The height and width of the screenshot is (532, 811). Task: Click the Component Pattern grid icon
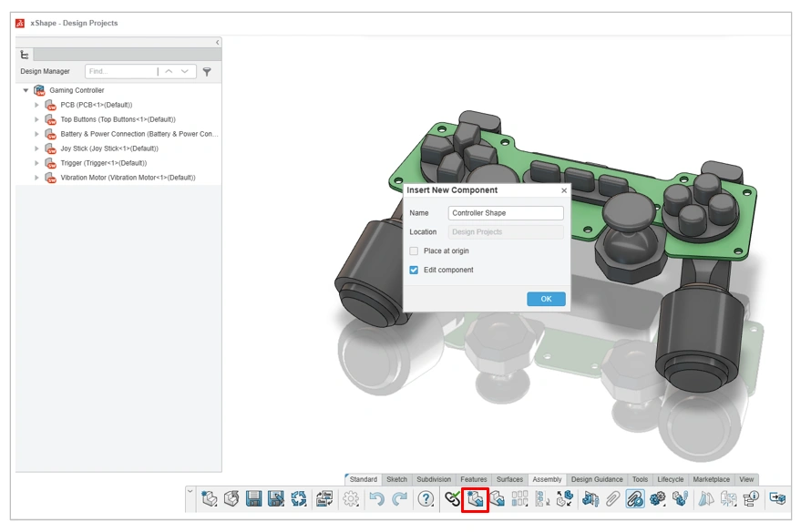[x=519, y=499]
